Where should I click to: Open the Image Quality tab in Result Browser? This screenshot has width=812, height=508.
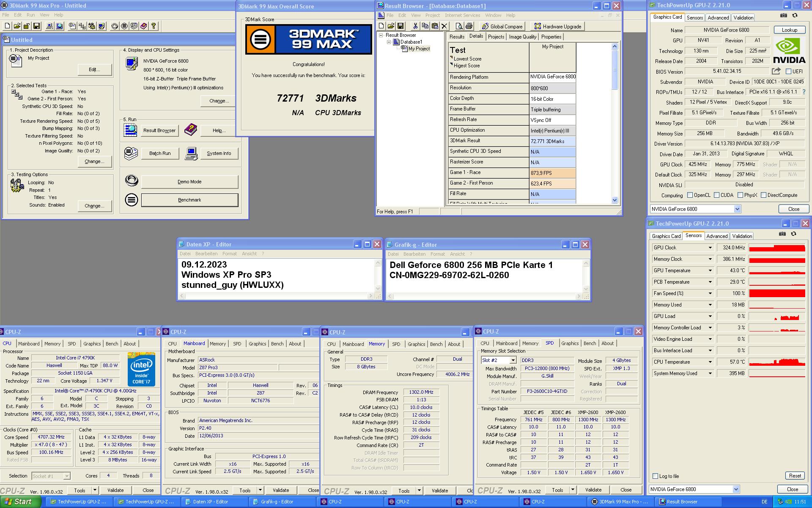click(522, 37)
